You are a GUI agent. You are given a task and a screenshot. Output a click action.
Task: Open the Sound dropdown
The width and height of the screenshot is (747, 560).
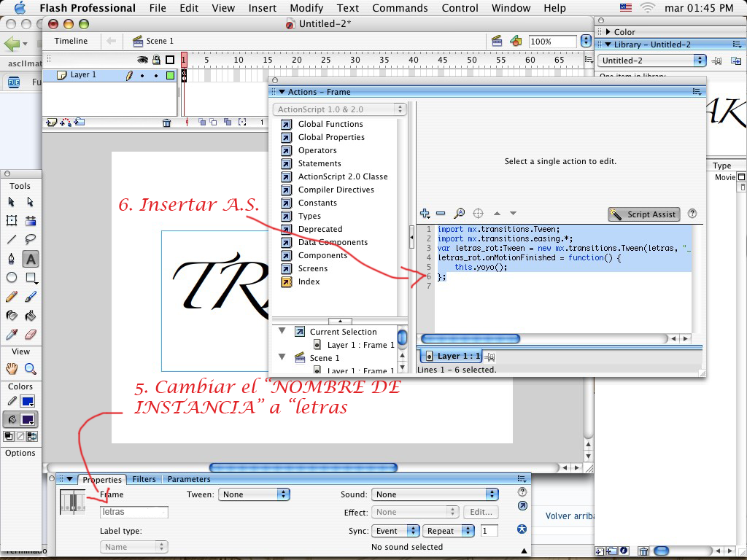click(435, 494)
